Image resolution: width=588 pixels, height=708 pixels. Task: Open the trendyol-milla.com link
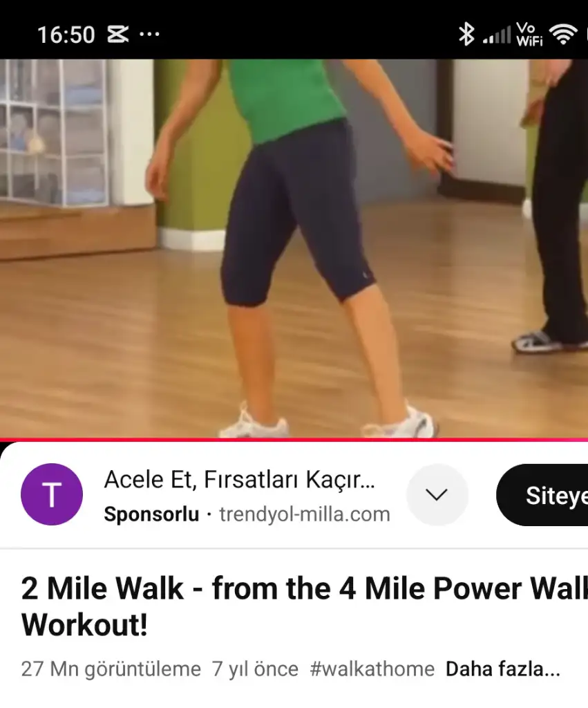[x=305, y=514]
